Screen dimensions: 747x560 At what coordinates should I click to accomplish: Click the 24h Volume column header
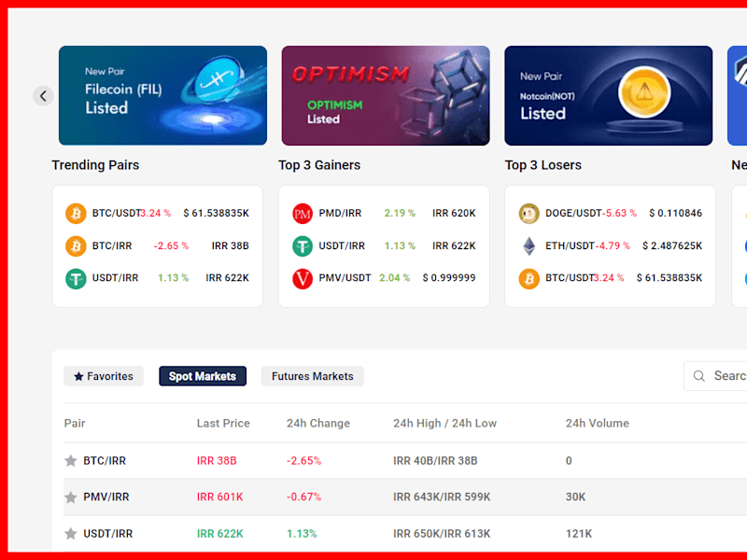click(x=598, y=423)
